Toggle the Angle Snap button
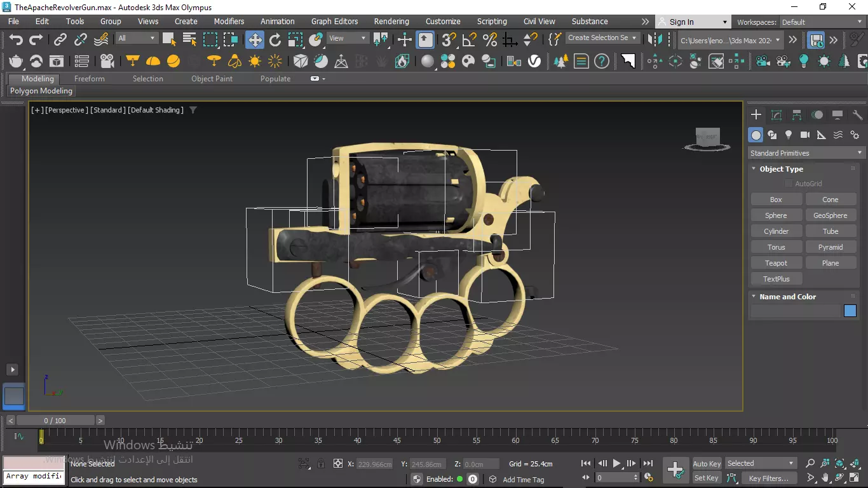The width and height of the screenshot is (868, 488). [470, 40]
